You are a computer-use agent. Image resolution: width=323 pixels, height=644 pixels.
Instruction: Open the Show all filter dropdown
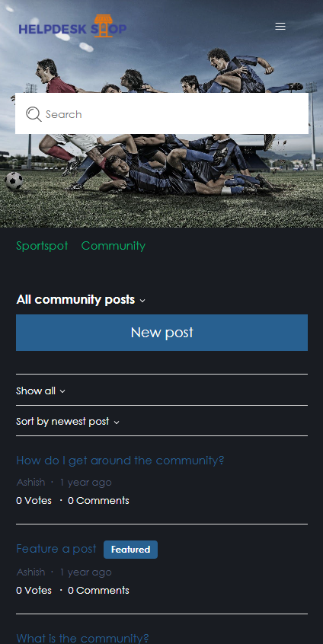[40, 391]
